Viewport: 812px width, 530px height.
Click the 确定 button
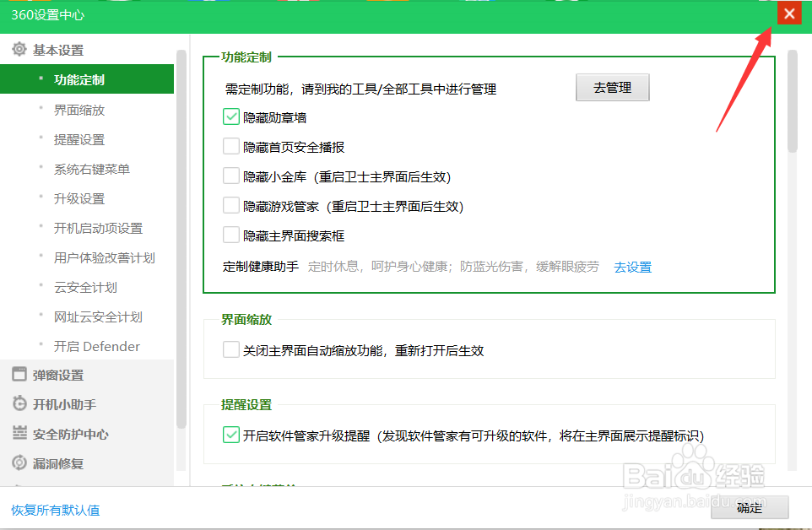point(750,507)
